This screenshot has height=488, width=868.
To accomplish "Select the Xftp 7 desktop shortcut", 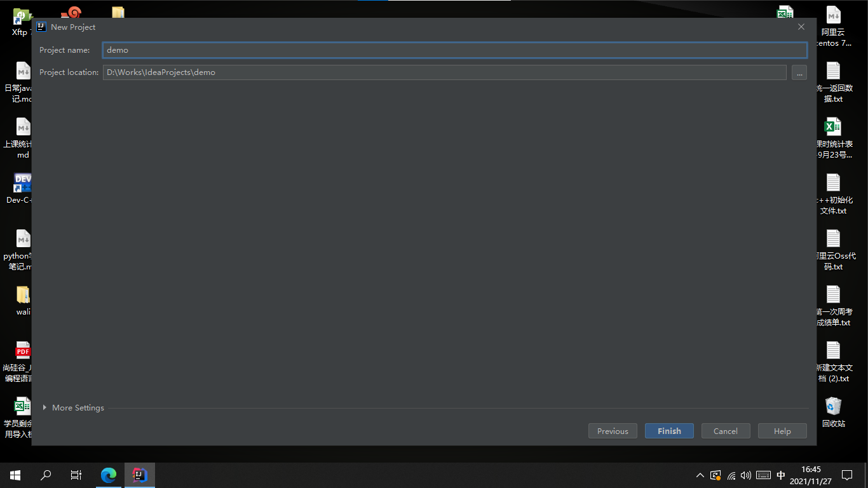I will (22, 23).
